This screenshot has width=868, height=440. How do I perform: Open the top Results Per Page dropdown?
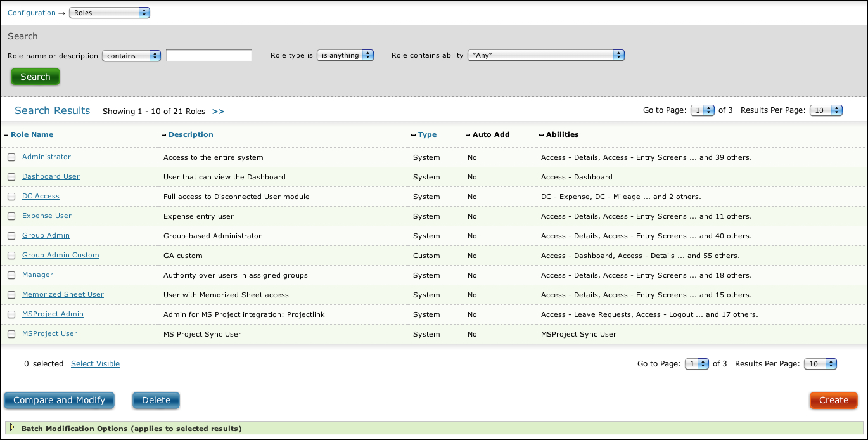[826, 110]
